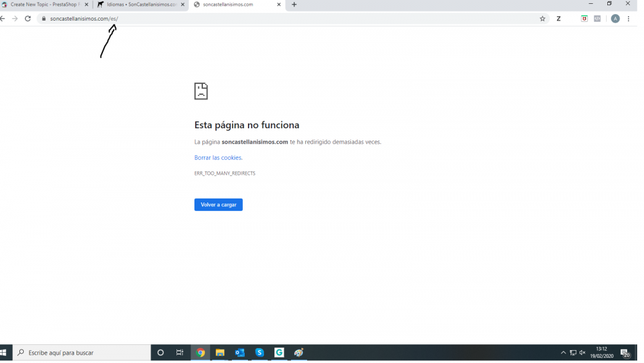
Task: Open the Z browser extension
Action: click(x=558, y=19)
